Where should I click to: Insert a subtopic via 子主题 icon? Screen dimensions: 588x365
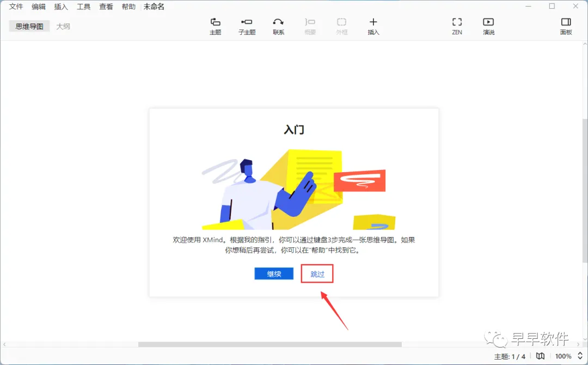[x=247, y=26]
